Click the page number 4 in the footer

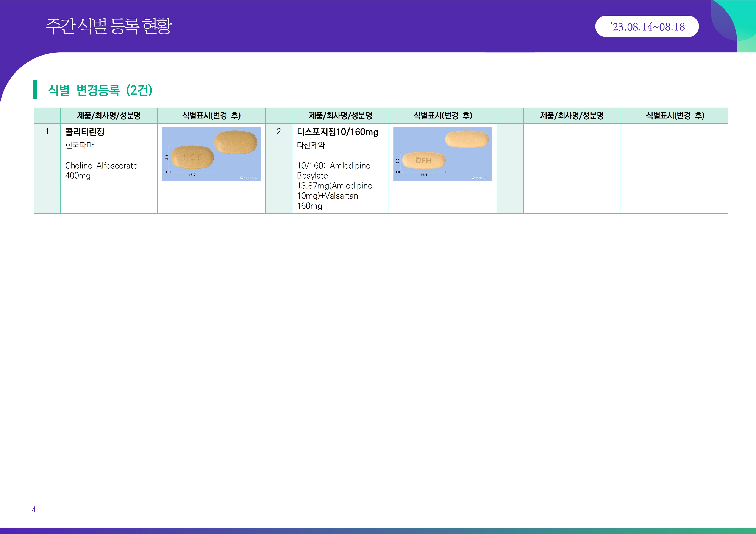click(34, 510)
